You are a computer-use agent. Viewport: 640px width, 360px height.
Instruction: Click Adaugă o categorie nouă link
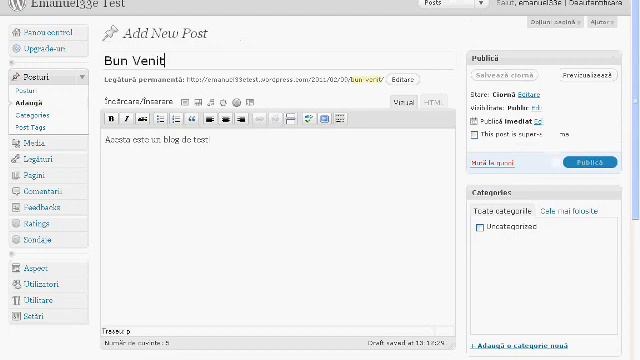point(519,346)
